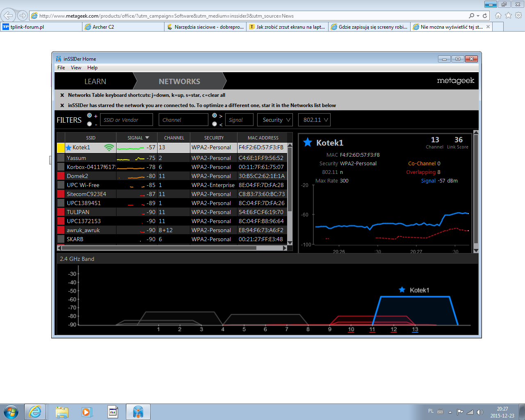Select the plus radio button for SSID filter
This screenshot has height=420, width=525.
click(x=89, y=116)
